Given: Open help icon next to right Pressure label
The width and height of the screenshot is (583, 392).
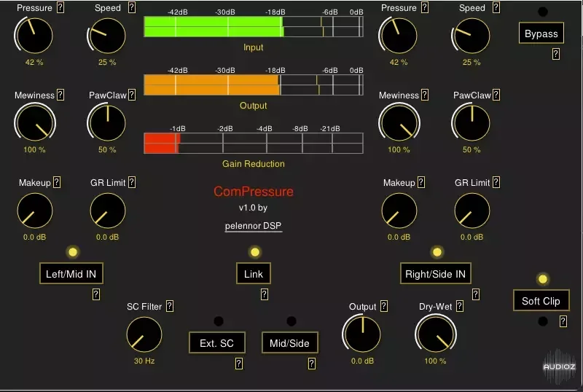Looking at the screenshot, I should click(x=425, y=7).
